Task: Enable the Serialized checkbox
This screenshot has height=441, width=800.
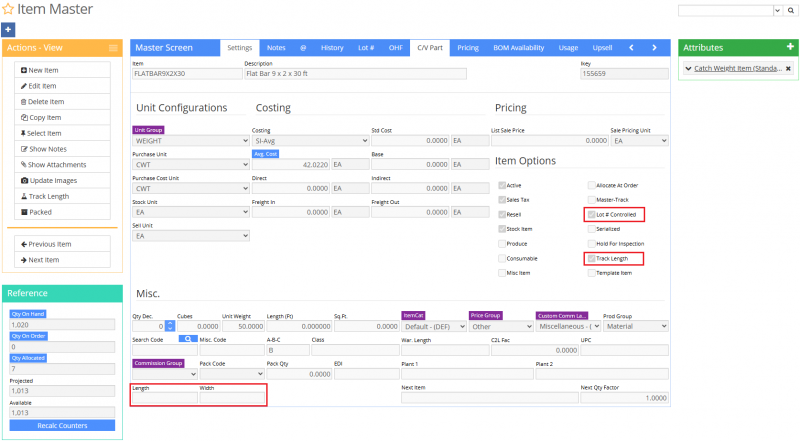Action: 591,229
